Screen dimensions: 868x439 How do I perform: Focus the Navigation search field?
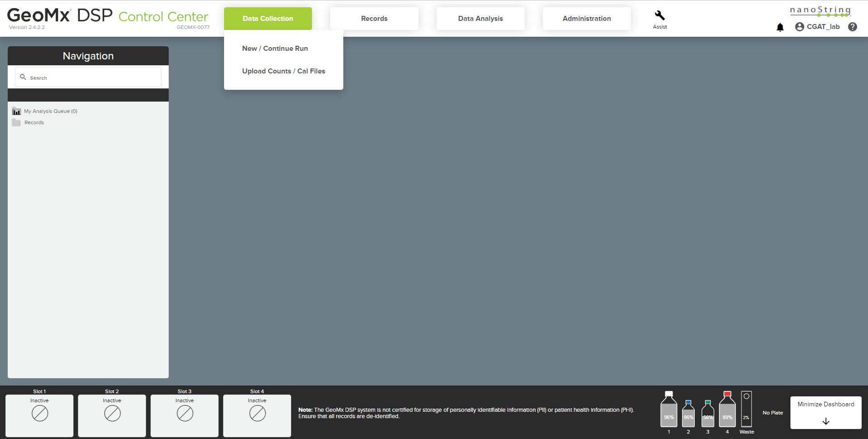(88, 77)
